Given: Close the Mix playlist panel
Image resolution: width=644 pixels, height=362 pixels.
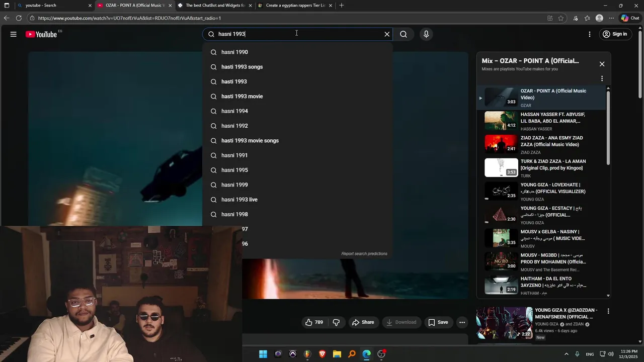Looking at the screenshot, I should coord(602,64).
